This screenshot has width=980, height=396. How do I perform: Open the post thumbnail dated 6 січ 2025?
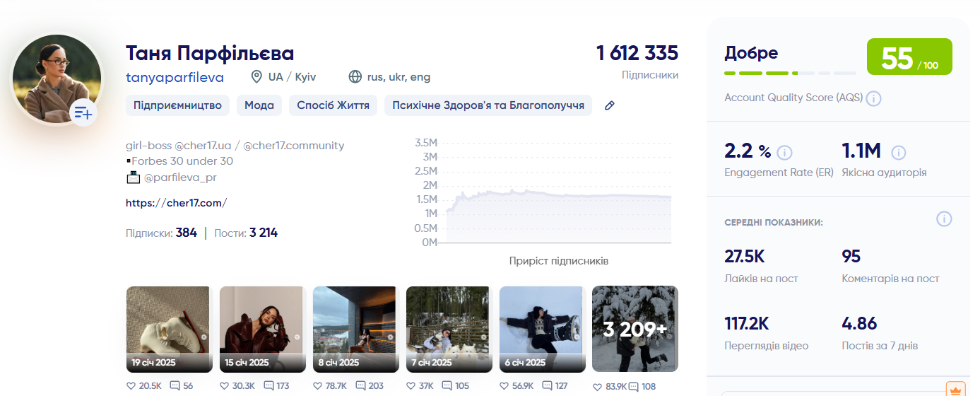coord(541,329)
